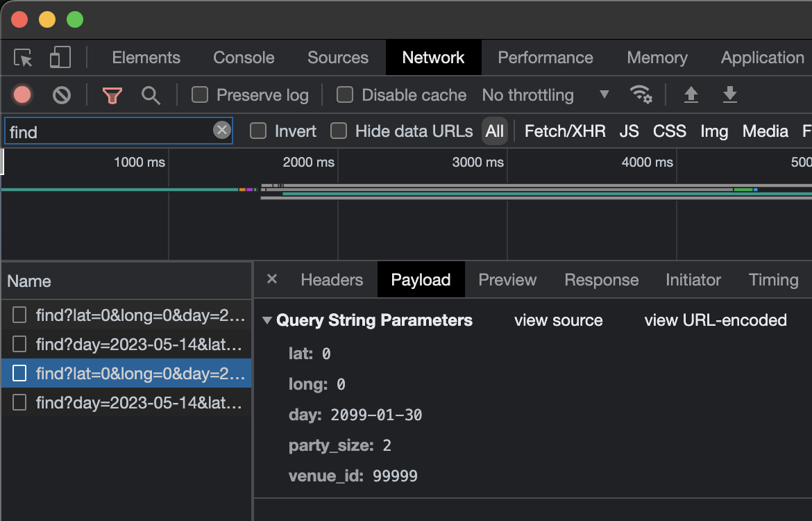Clear the network request log

[x=61, y=95]
